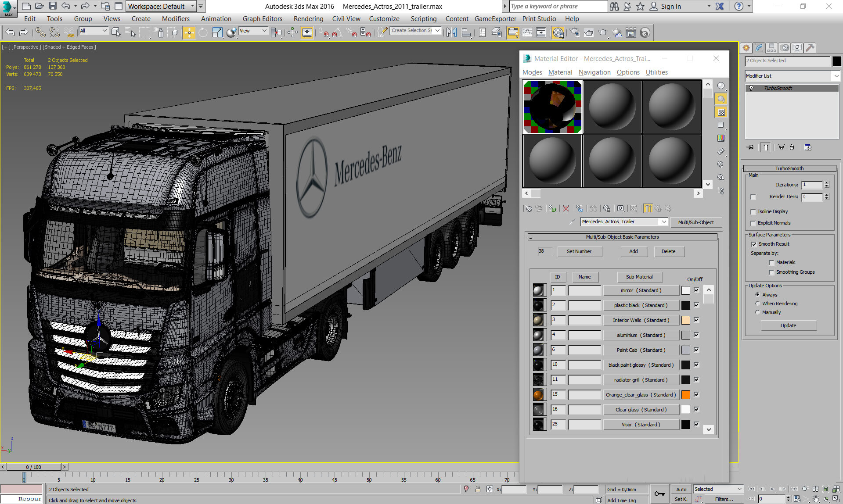Toggle Background checker icon in Material Editor
Image resolution: width=843 pixels, height=504 pixels.
point(721,112)
